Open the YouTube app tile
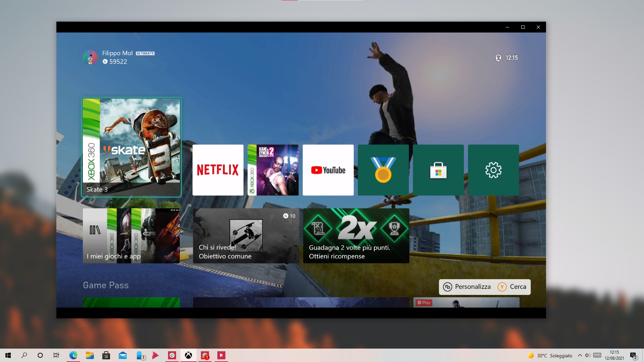This screenshot has height=362, width=644. 328,170
